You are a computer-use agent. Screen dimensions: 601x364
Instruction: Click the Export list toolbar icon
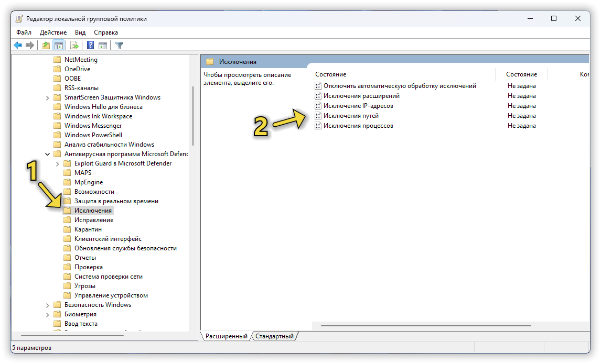pos(74,46)
